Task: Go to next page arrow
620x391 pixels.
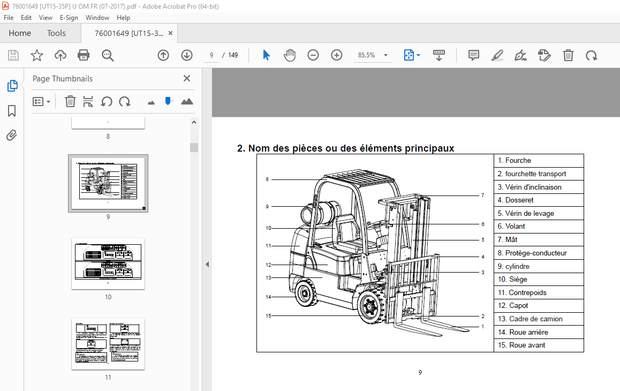Action: pyautogui.click(x=187, y=55)
